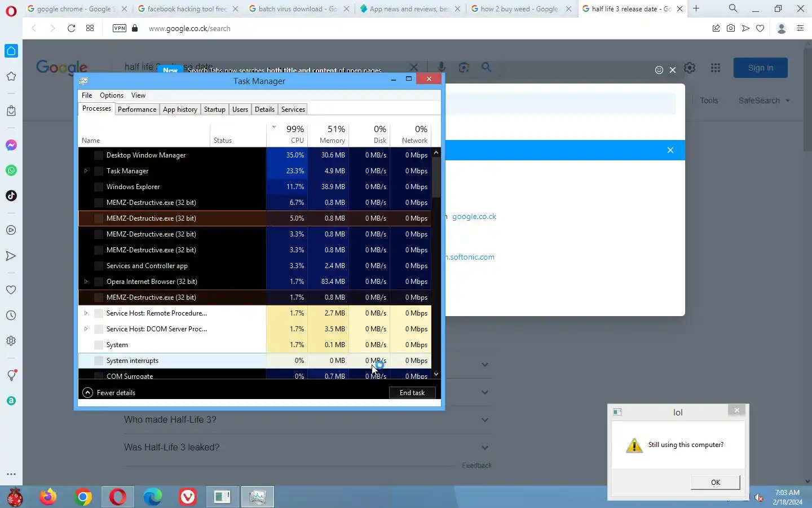Select System interrupts row
812x508 pixels.
pos(255,361)
